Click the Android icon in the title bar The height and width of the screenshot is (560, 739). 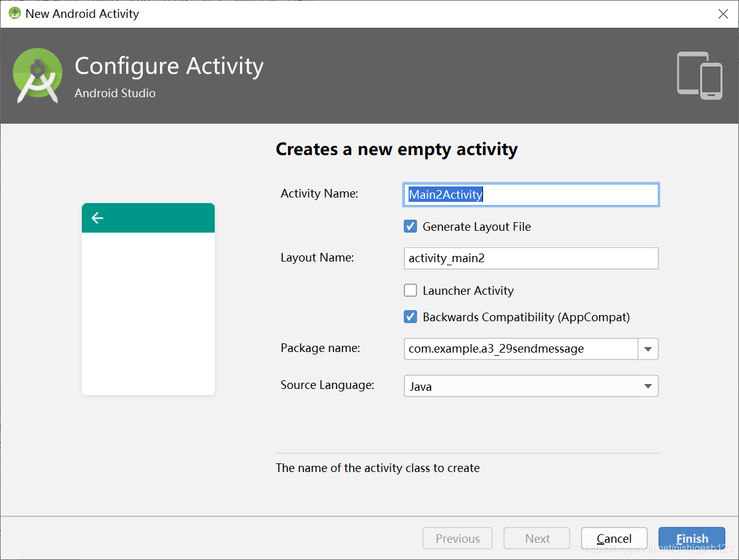click(x=15, y=14)
